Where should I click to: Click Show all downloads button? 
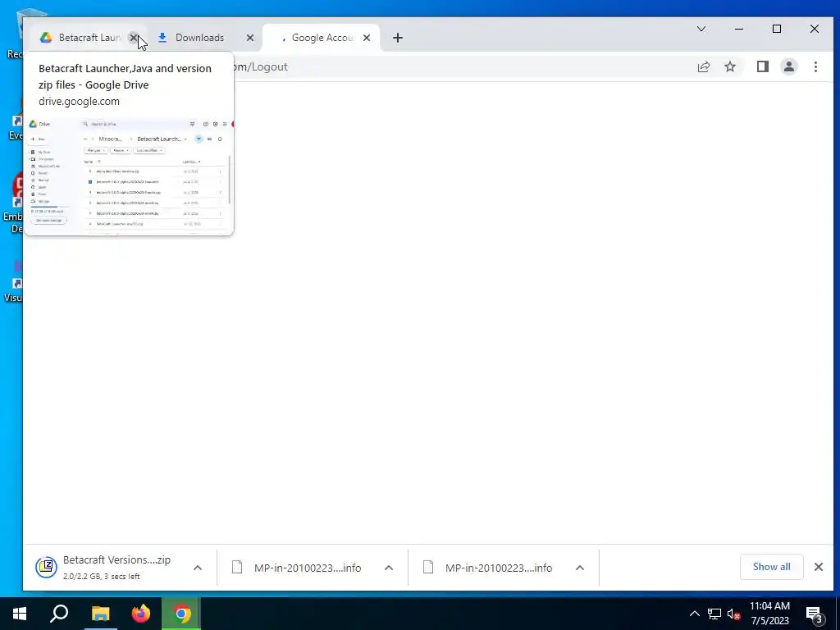(771, 567)
